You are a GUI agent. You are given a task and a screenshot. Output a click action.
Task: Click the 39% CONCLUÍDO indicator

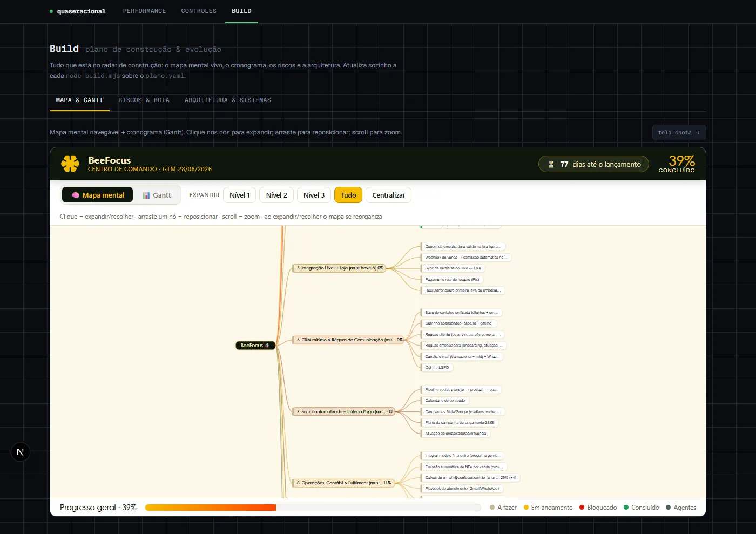pos(677,164)
